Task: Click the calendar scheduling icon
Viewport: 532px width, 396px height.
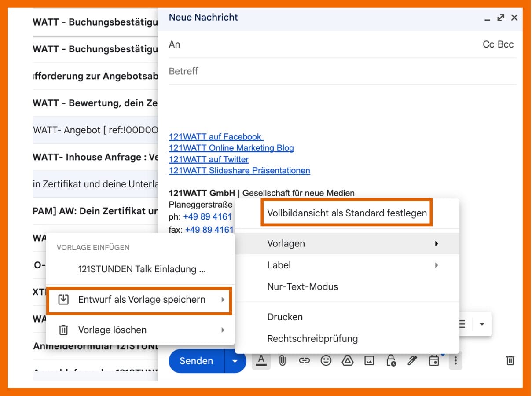Action: 434,361
